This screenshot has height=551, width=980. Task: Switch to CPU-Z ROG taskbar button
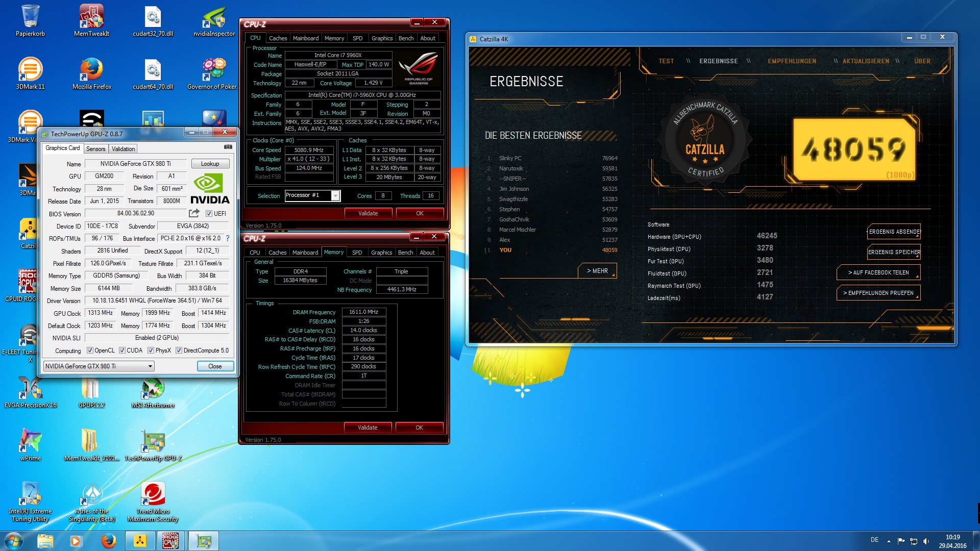click(x=171, y=541)
